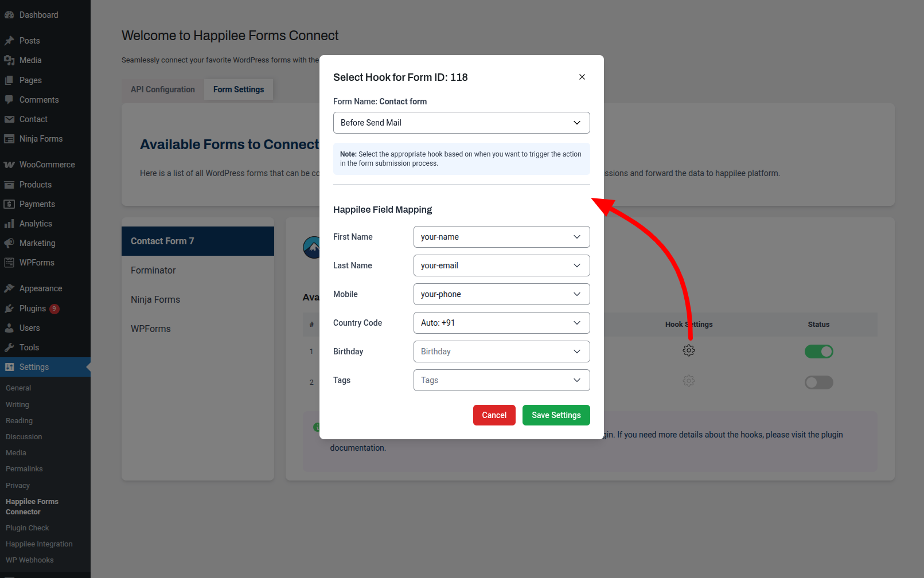
Task: Enable the second form's Status toggle
Action: [819, 382]
